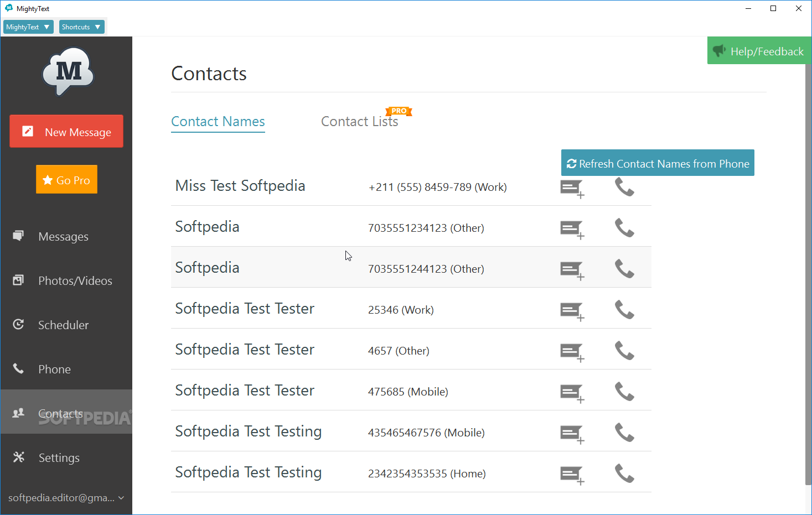Refresh Contact Names from Phone
The width and height of the screenshot is (812, 515).
tap(658, 163)
